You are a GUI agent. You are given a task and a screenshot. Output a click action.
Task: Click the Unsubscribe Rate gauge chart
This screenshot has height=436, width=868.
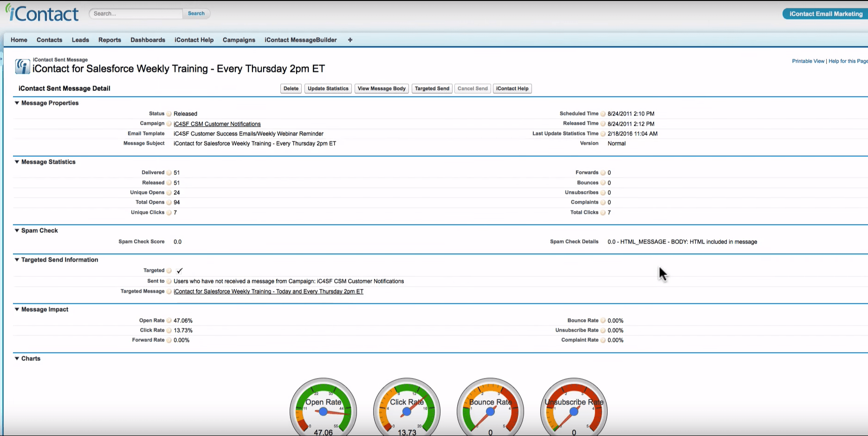click(574, 407)
